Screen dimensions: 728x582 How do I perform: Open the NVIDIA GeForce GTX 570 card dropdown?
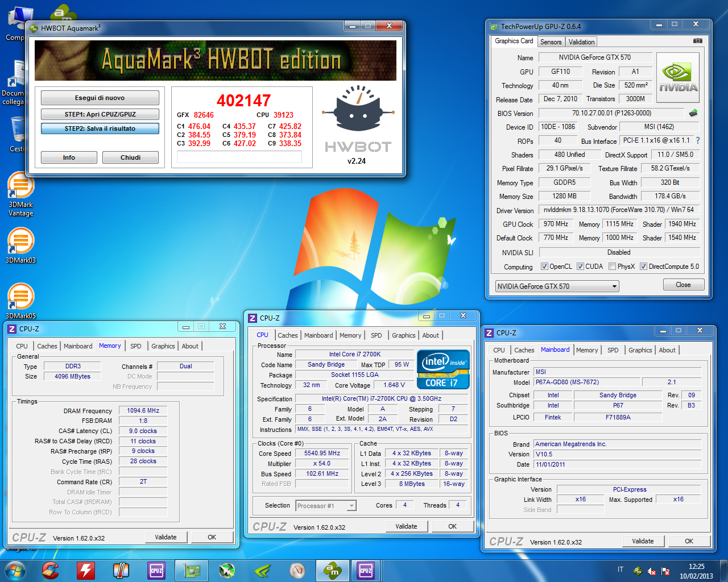coord(557,286)
